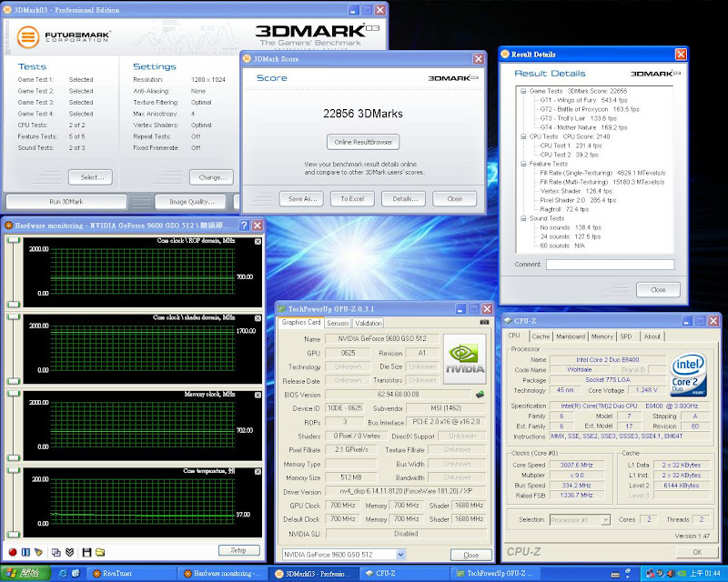Open the About tab in CPU-Z

[x=652, y=336]
